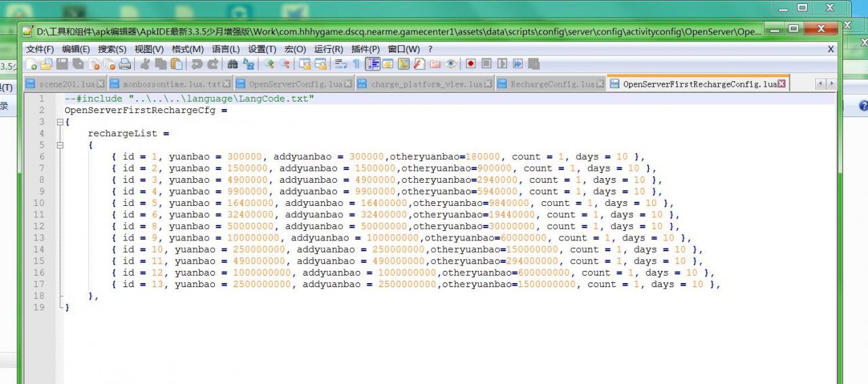The width and height of the screenshot is (868, 384).
Task: Open the 运行(R) menu
Action: tap(328, 49)
